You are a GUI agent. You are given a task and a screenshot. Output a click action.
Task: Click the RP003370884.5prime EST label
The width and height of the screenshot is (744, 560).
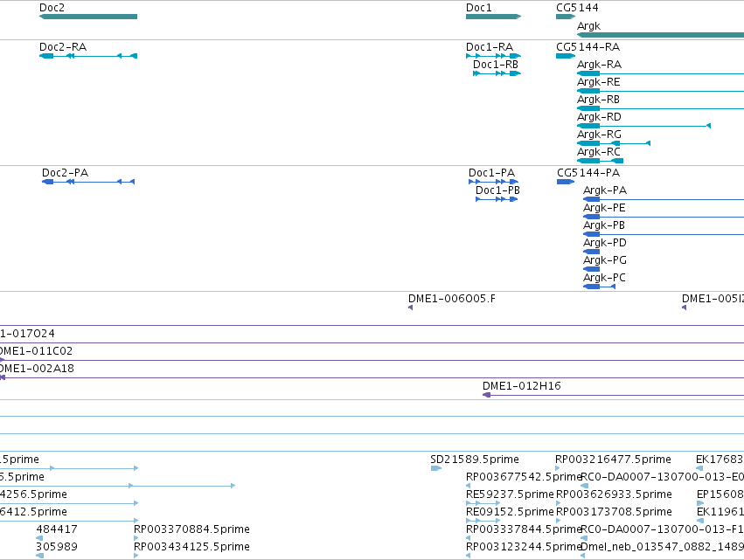(x=191, y=529)
